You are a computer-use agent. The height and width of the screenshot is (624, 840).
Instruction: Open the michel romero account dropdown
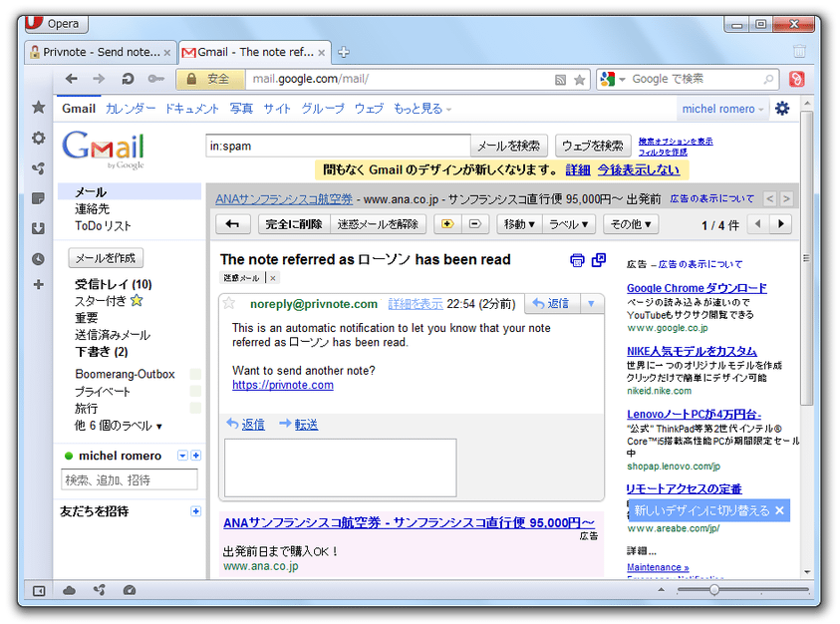722,109
